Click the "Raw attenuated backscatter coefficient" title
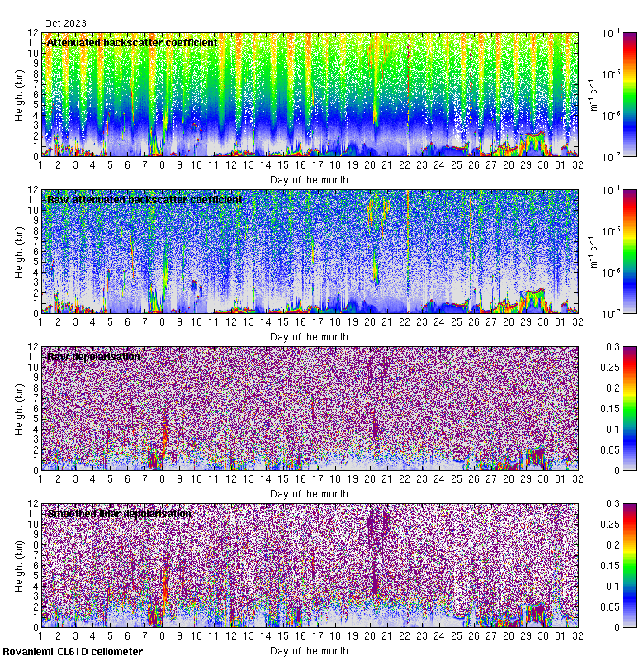 click(144, 199)
